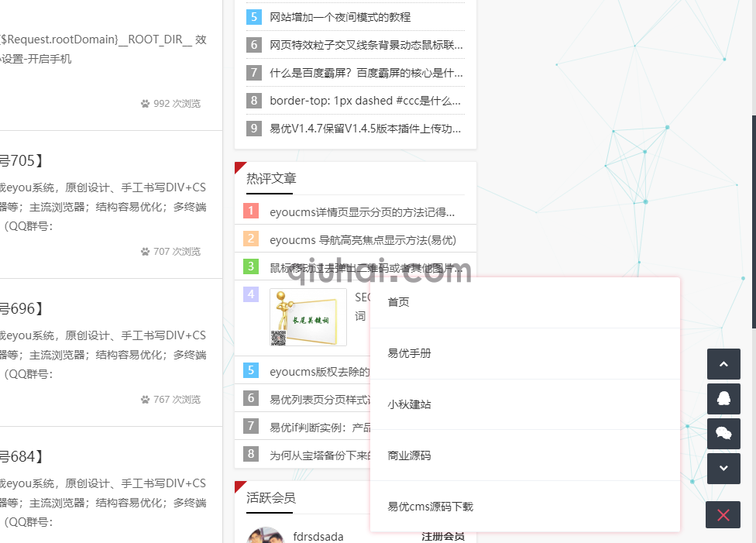This screenshot has height=543, width=756.
Task: Open the WeChat chat icon
Action: [723, 433]
